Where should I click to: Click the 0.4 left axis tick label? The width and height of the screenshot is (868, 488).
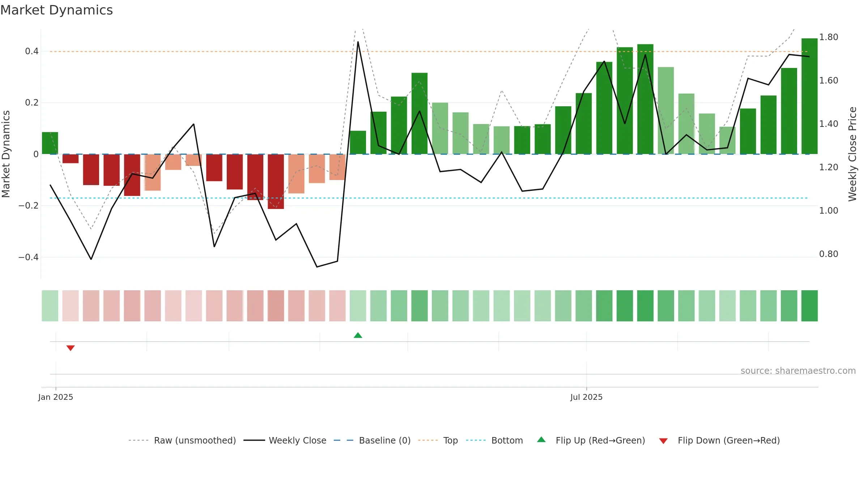point(32,51)
